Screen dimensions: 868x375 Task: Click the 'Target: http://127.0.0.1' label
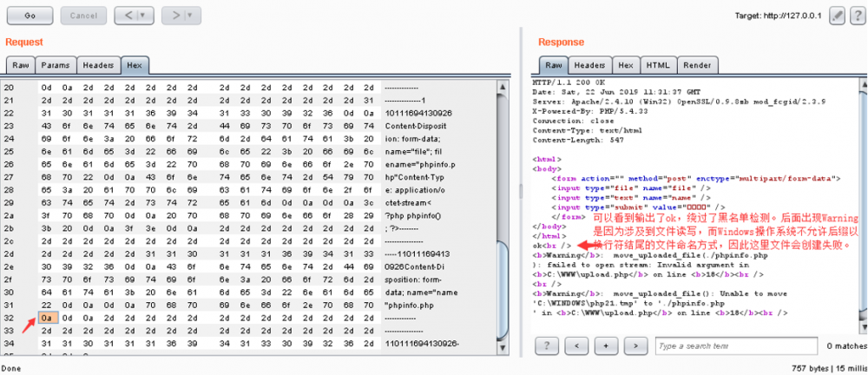click(x=779, y=16)
